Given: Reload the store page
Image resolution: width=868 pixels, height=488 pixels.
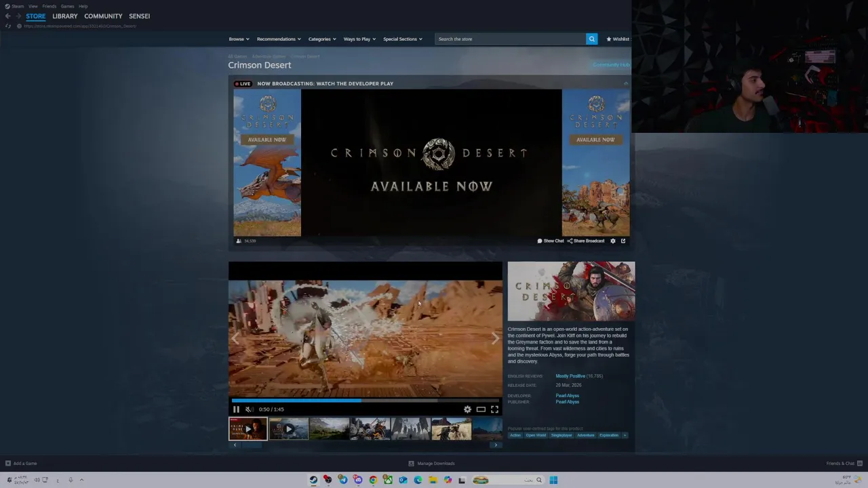Looking at the screenshot, I should click(8, 26).
